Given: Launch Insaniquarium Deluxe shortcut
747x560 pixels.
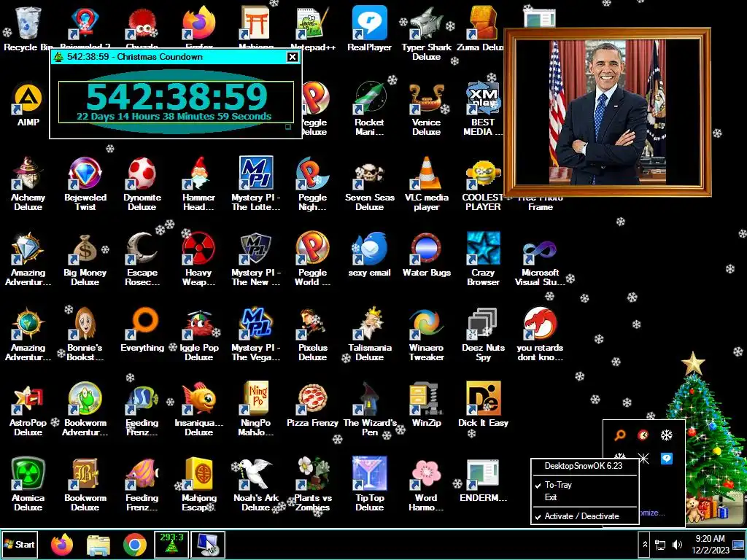Looking at the screenshot, I should 198,410.
